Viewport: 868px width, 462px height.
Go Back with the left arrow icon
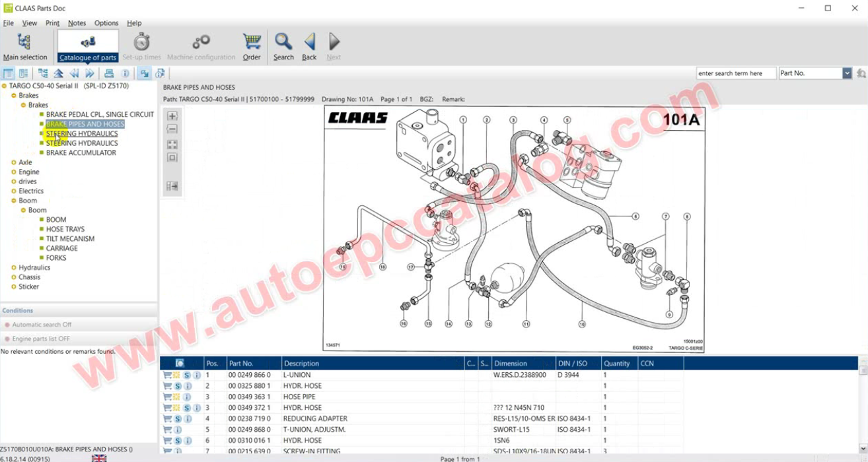coord(309,46)
